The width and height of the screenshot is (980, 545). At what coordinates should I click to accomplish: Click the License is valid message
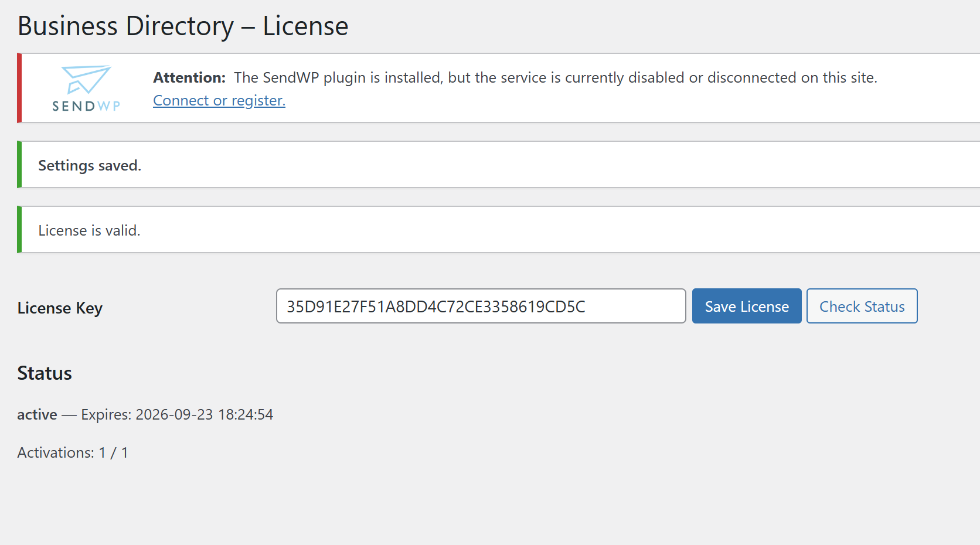coord(89,231)
